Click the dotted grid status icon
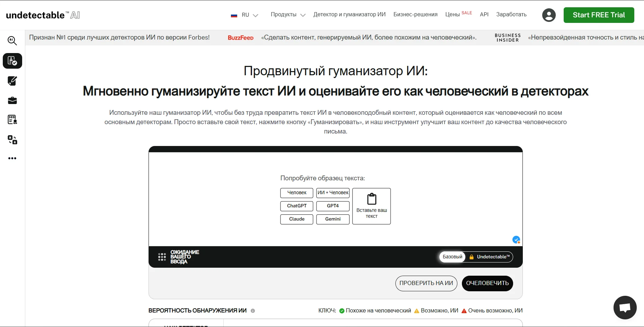644x327 pixels. coord(162,257)
